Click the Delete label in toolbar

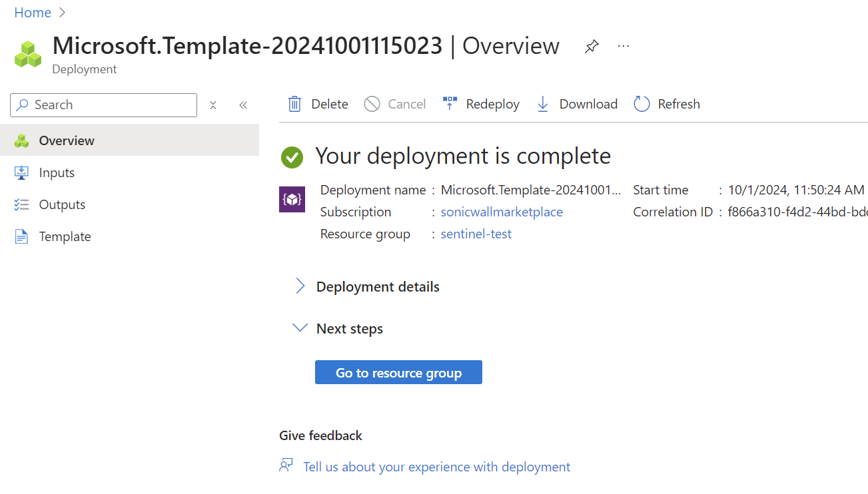[330, 104]
